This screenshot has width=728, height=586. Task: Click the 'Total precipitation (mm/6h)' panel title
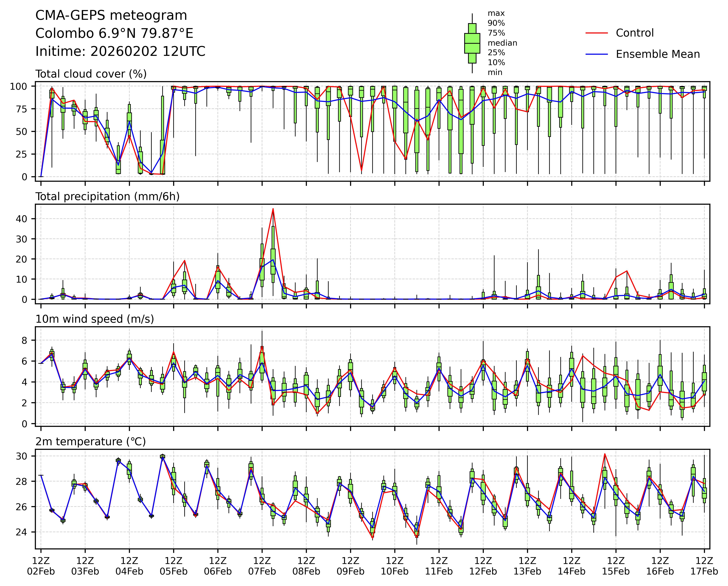coord(107,196)
